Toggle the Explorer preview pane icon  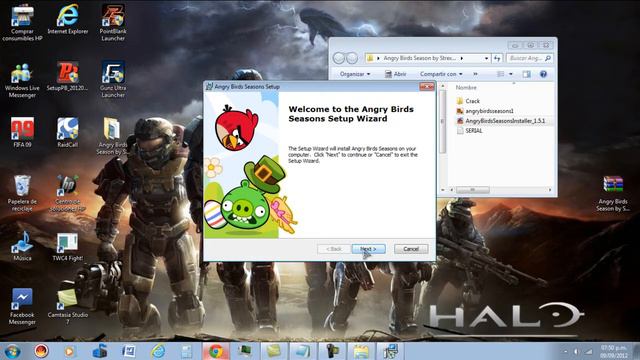click(527, 74)
